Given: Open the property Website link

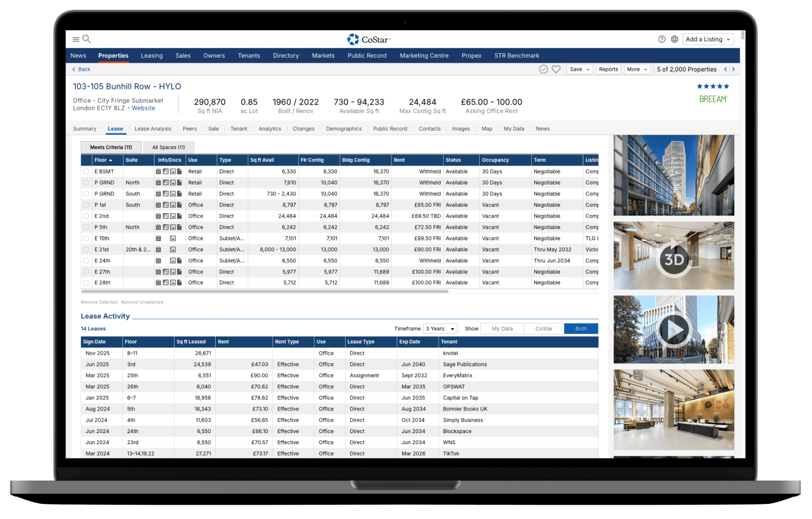Looking at the screenshot, I should click(143, 108).
